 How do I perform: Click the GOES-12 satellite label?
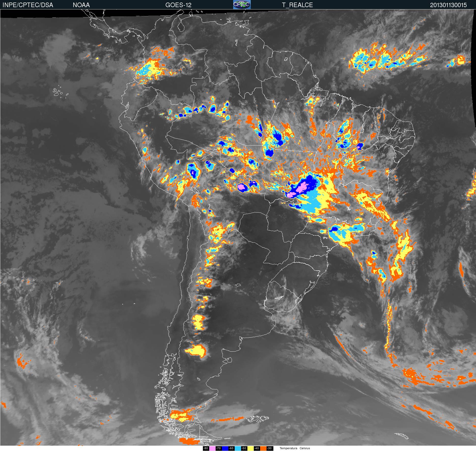[178, 5]
